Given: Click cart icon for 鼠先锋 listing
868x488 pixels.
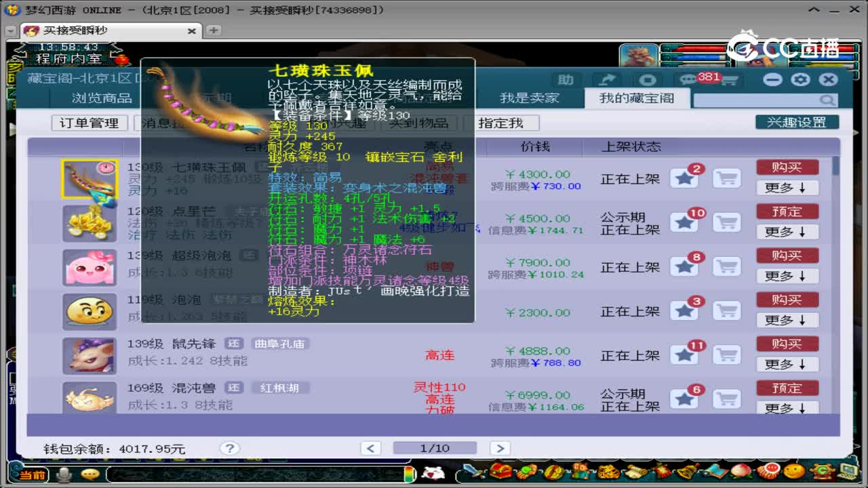Looking at the screenshot, I should point(726,355).
